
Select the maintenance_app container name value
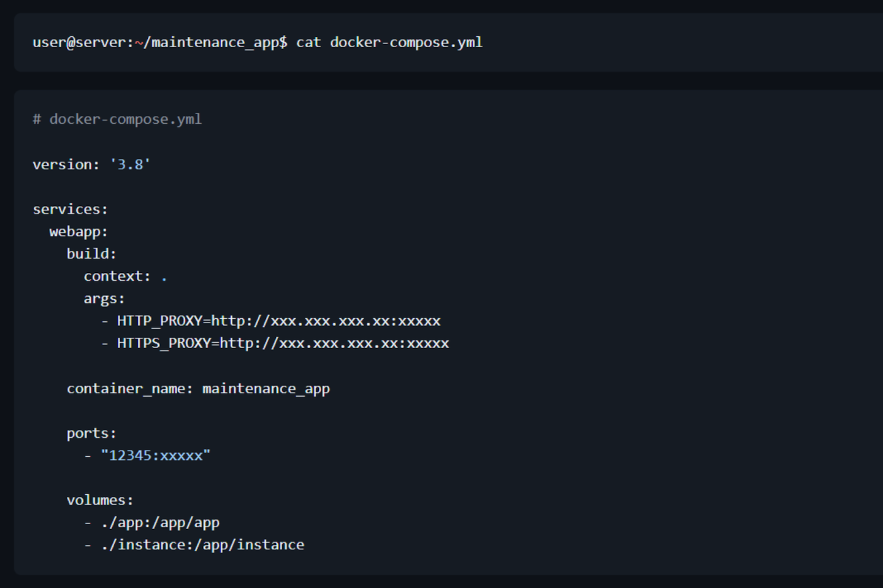(266, 389)
